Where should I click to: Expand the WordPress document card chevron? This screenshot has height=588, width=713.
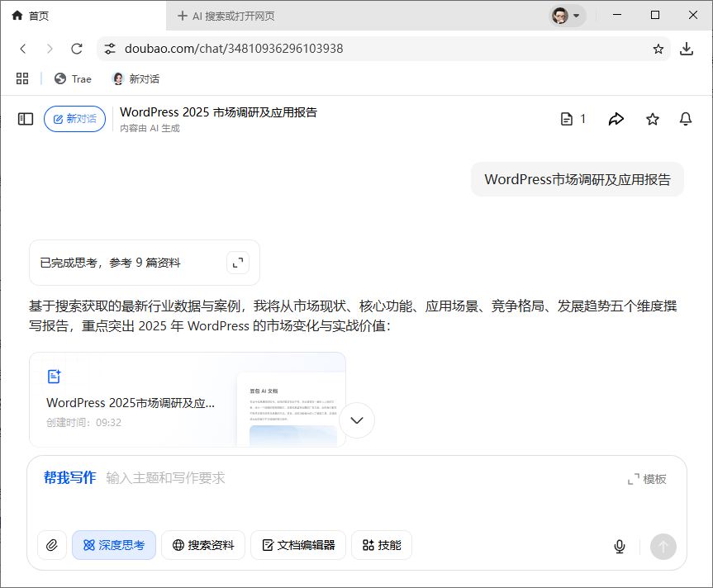(x=356, y=420)
